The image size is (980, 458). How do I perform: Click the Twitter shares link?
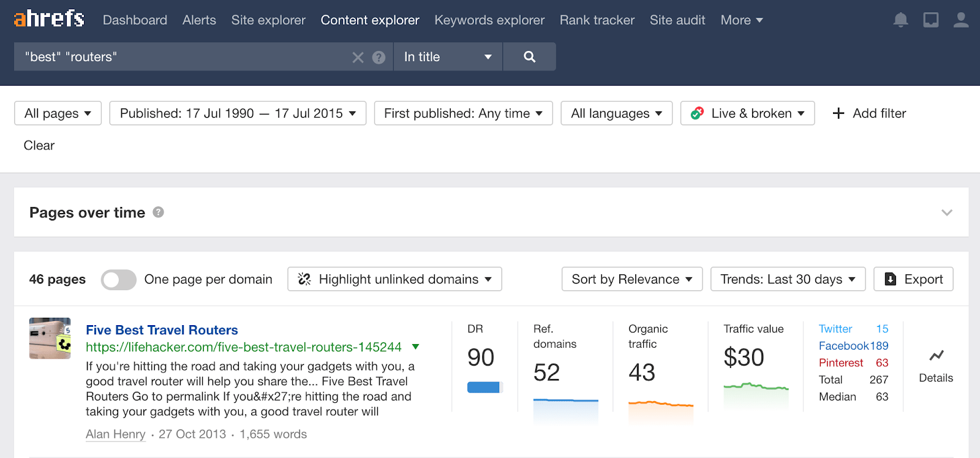coord(853,329)
